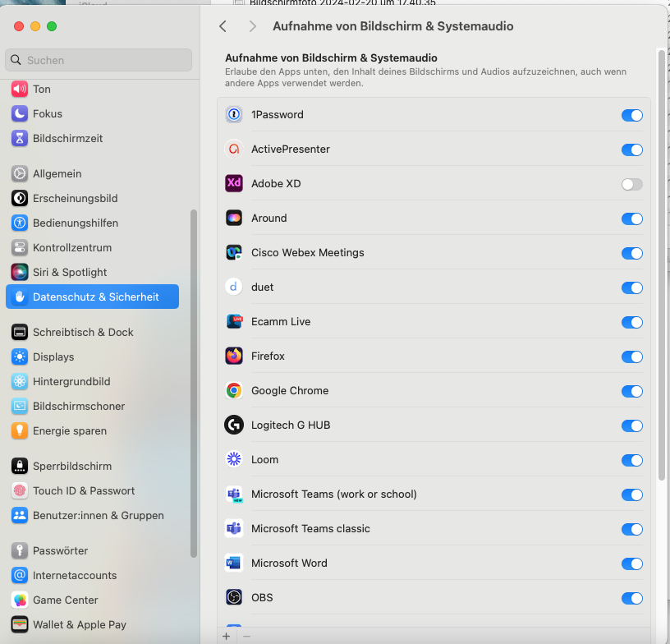Toggle Logitech G HUB permission
670x644 pixels.
click(x=632, y=426)
